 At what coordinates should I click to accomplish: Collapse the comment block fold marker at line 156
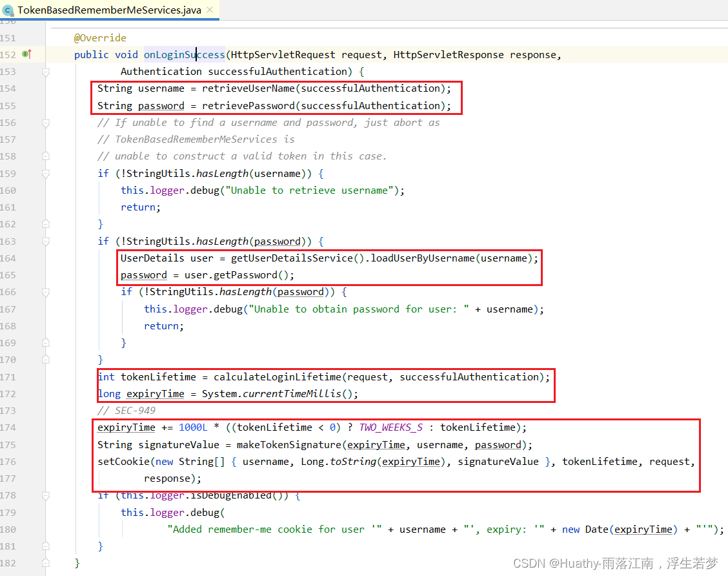click(45, 123)
